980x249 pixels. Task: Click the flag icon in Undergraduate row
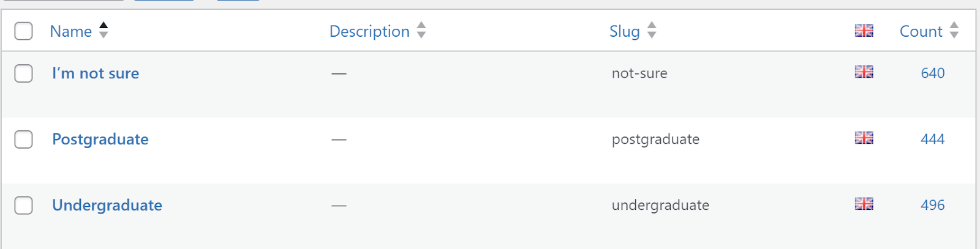coord(864,204)
